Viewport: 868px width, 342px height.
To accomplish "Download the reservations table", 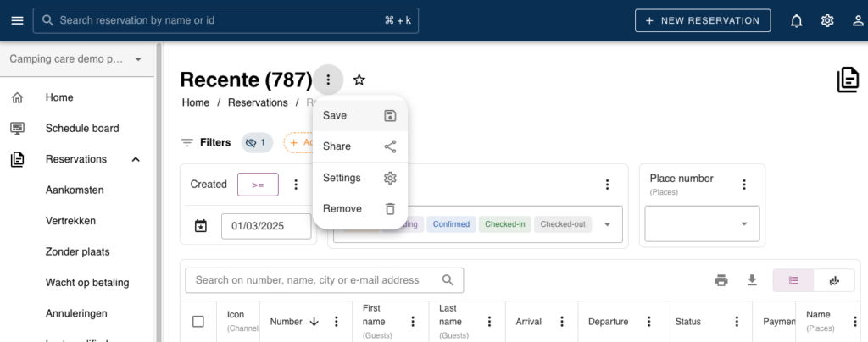I will pos(752,280).
